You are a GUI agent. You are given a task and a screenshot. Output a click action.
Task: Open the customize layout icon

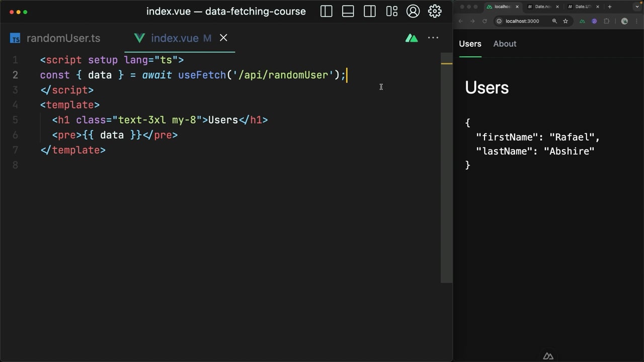(x=391, y=11)
